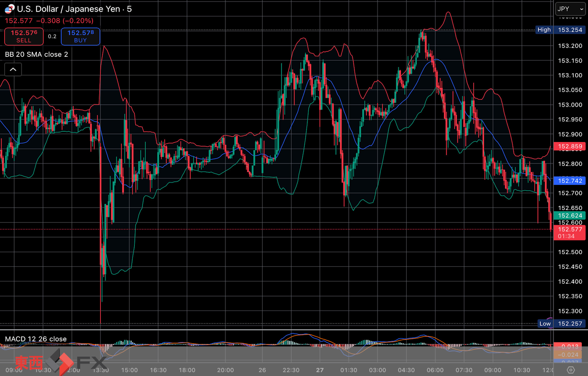Image resolution: width=588 pixels, height=376 pixels.
Task: Click the blue 152.742 basis price label
Action: (569, 181)
